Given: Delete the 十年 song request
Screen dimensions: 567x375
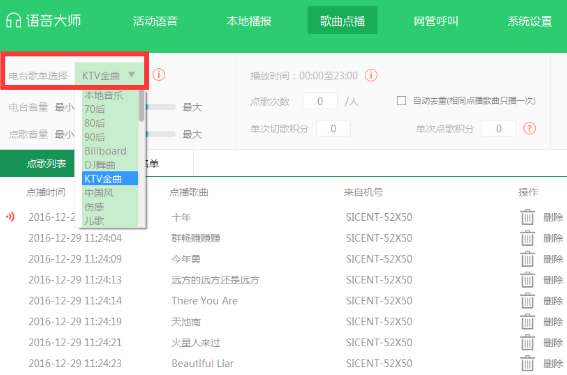Looking at the screenshot, I should [x=553, y=217].
